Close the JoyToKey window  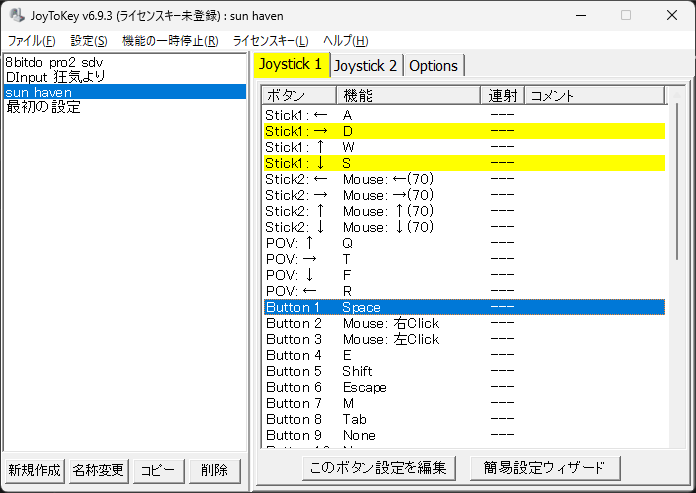click(x=672, y=16)
